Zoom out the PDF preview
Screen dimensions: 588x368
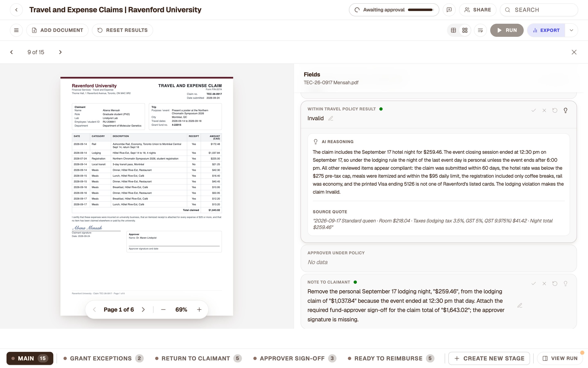(x=163, y=310)
